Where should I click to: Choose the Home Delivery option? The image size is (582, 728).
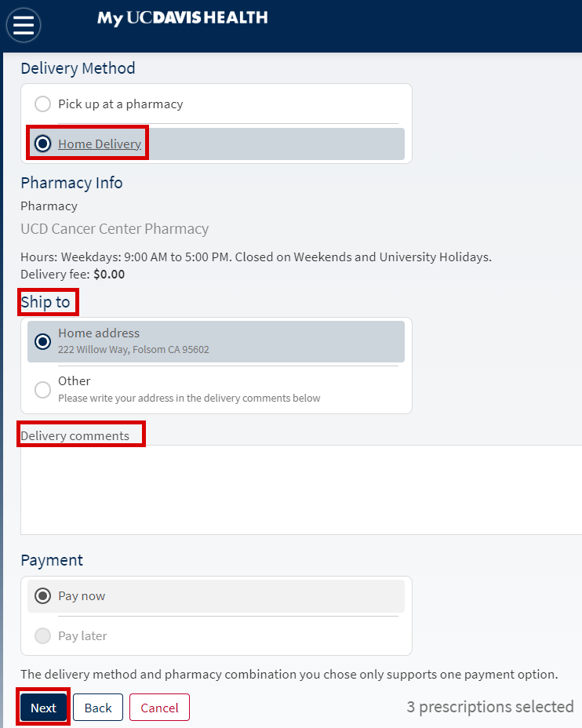pos(43,144)
